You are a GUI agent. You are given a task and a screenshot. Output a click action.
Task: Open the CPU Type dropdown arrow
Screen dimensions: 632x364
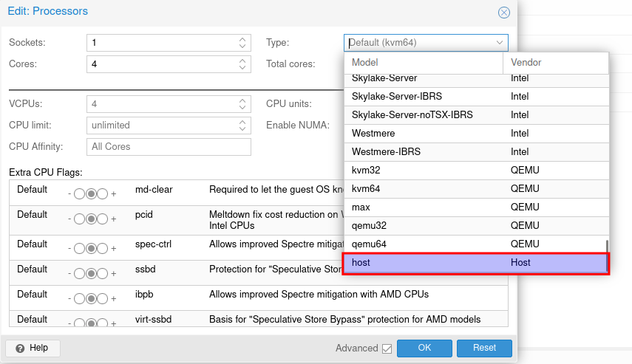(500, 43)
